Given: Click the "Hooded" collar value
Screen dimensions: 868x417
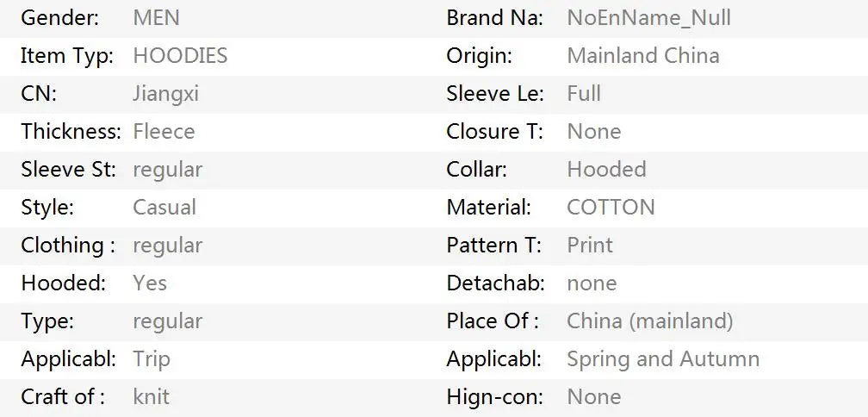Looking at the screenshot, I should tap(606, 170).
